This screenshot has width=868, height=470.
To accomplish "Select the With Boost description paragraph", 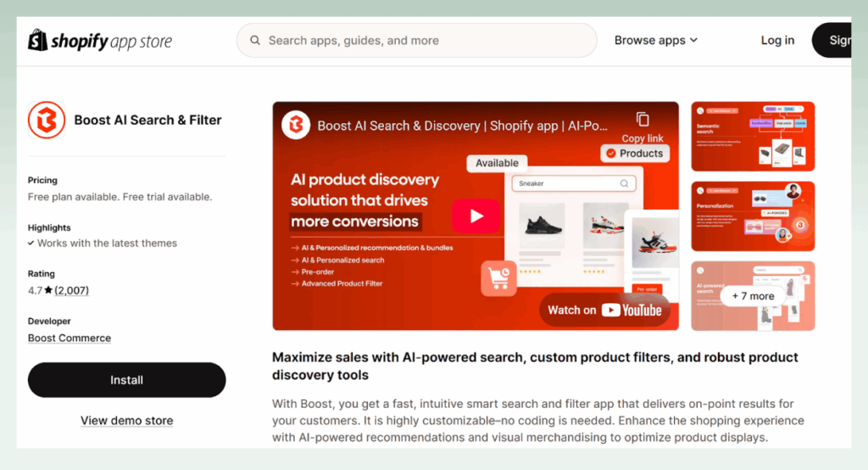I will pyautogui.click(x=538, y=421).
